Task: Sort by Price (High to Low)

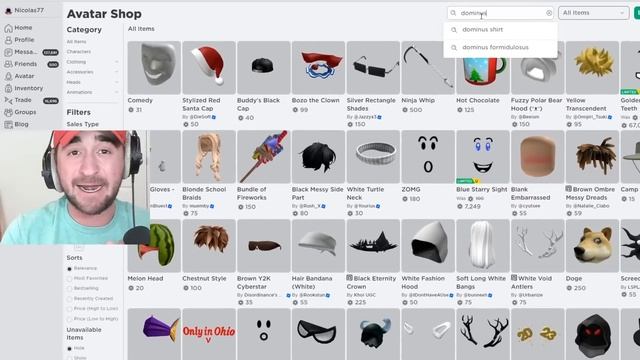Action: [x=69, y=309]
